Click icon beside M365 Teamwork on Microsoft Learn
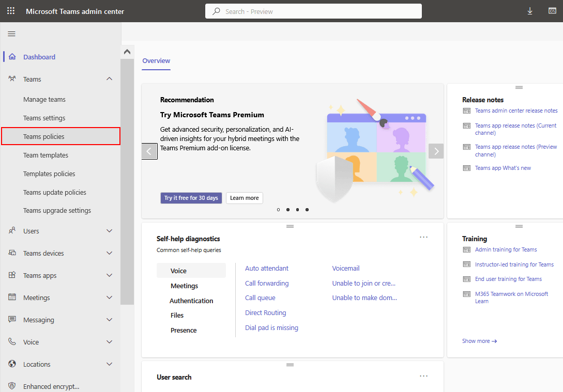The image size is (563, 392). 467,294
